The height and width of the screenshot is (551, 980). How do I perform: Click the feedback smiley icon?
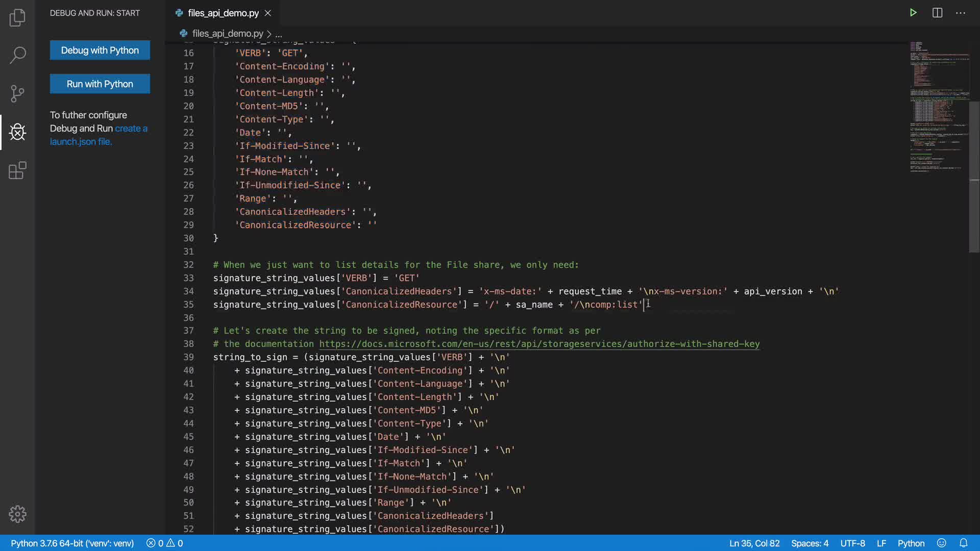[x=942, y=543]
